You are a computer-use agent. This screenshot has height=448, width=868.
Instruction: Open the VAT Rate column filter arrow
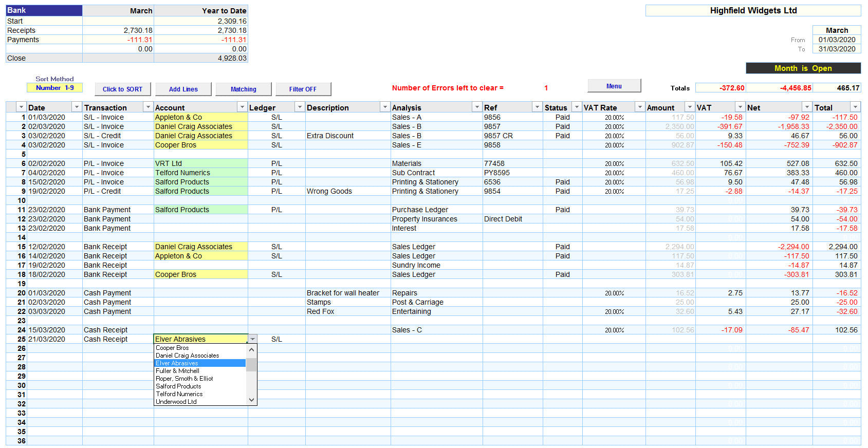[640, 107]
